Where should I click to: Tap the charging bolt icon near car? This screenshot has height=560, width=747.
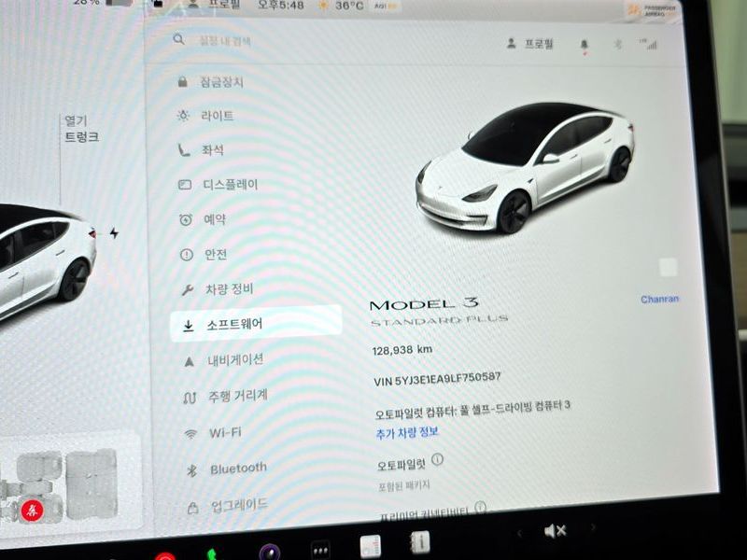[114, 232]
